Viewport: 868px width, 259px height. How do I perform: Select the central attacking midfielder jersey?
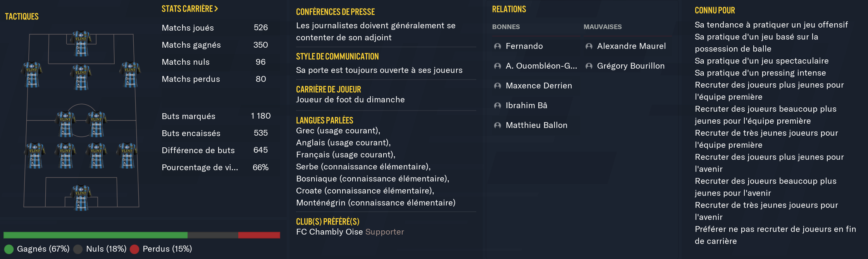[81, 77]
